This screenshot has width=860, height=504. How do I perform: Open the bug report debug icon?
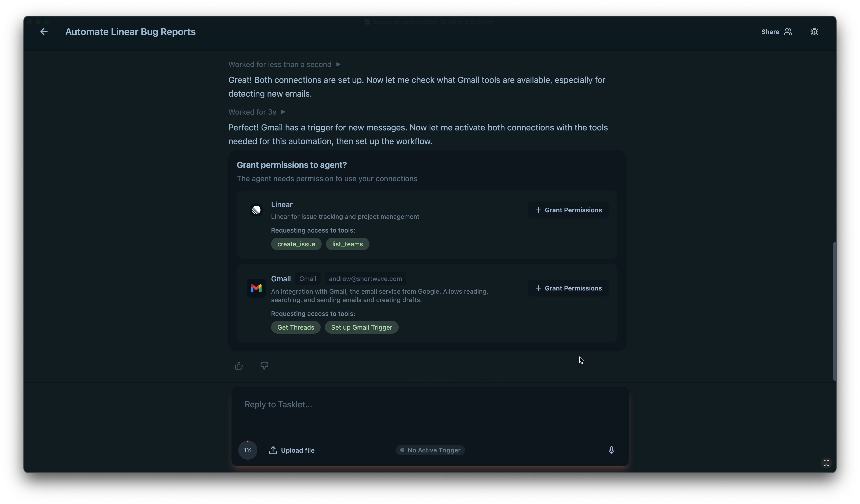(814, 32)
